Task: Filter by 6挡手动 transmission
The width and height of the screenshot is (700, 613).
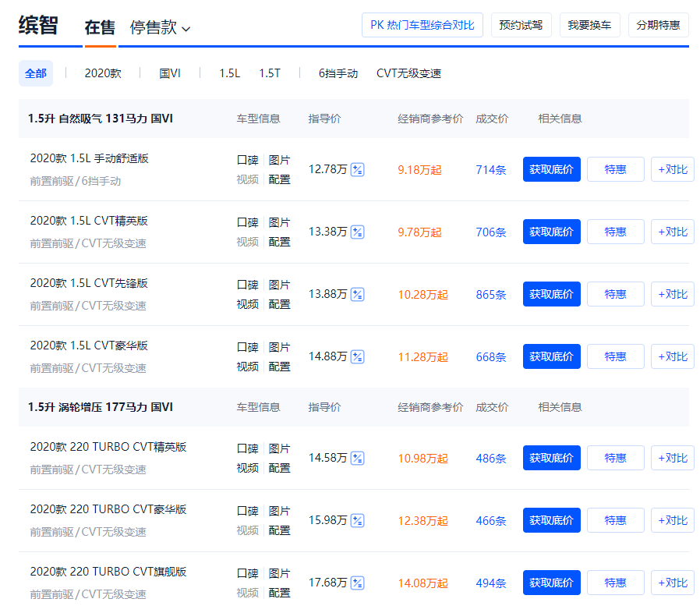Action: 338,73
